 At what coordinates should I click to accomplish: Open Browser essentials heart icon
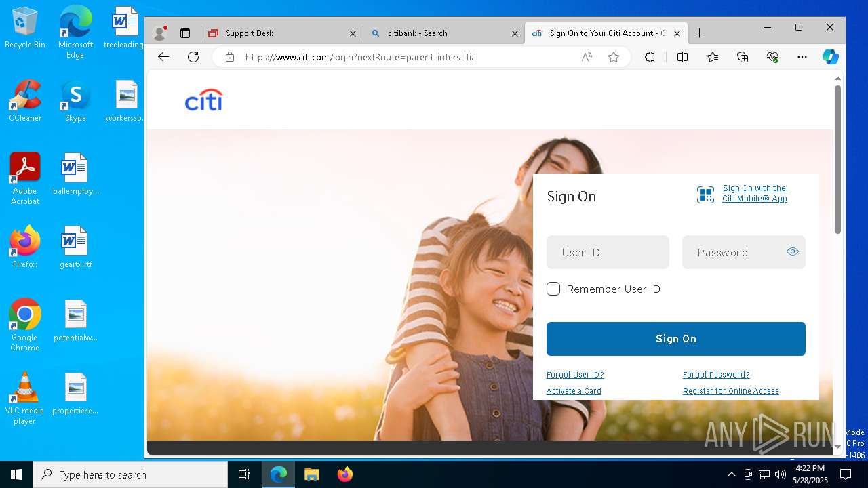pos(772,57)
